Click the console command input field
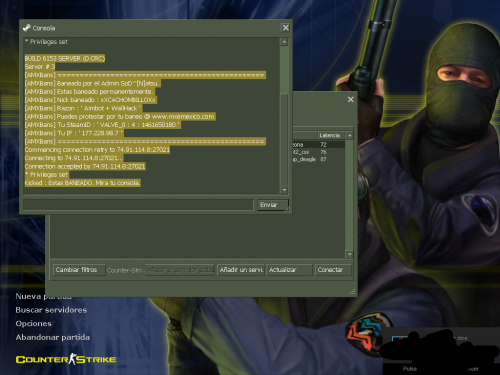 [138, 205]
